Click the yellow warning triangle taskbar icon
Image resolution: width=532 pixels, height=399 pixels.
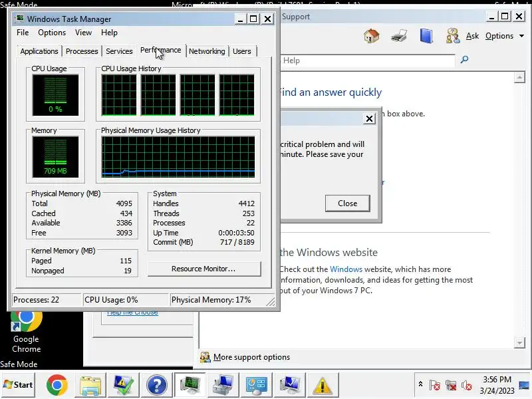[323, 385]
